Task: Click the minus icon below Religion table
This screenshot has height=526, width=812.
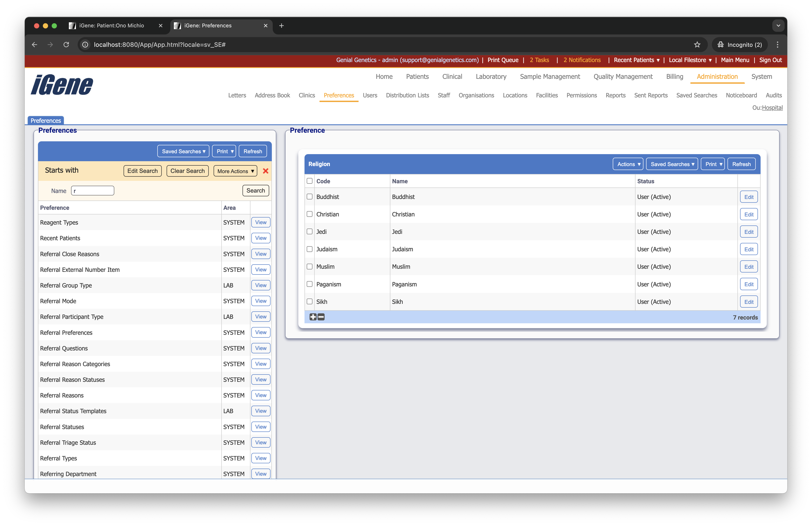Action: [321, 317]
